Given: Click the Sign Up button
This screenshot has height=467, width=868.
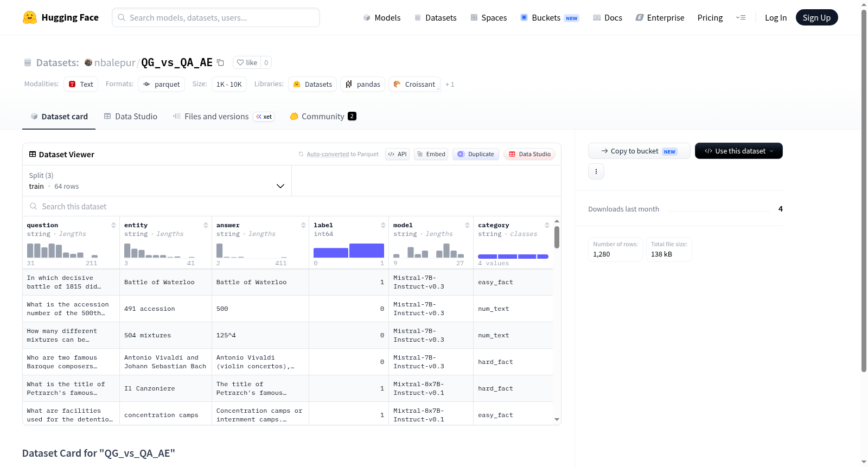Looking at the screenshot, I should click(x=816, y=17).
